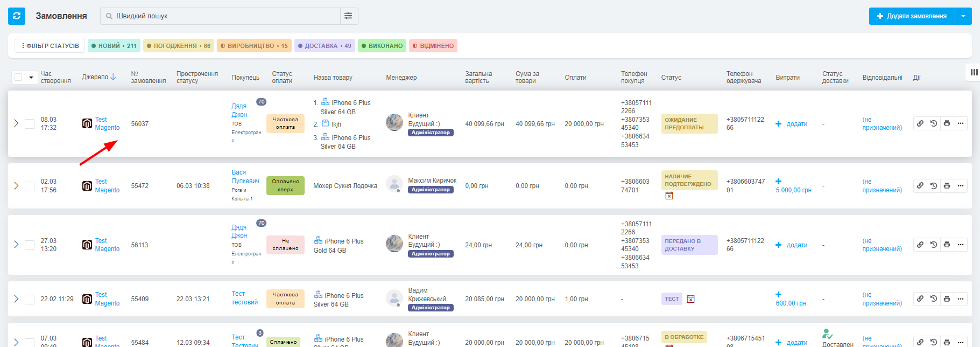Image resolution: width=980 pixels, height=347 pixels.
Task: Tick the select-all orders checkbox
Action: [18, 77]
